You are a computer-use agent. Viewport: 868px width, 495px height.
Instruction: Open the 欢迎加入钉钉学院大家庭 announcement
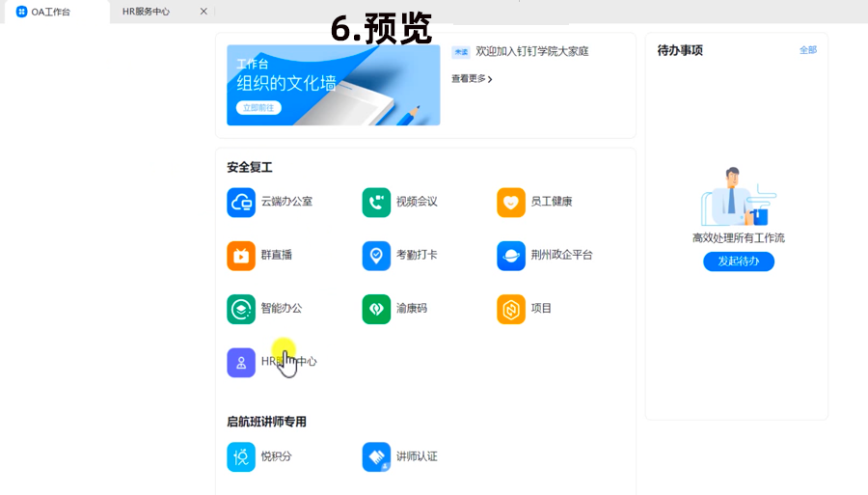(x=532, y=51)
